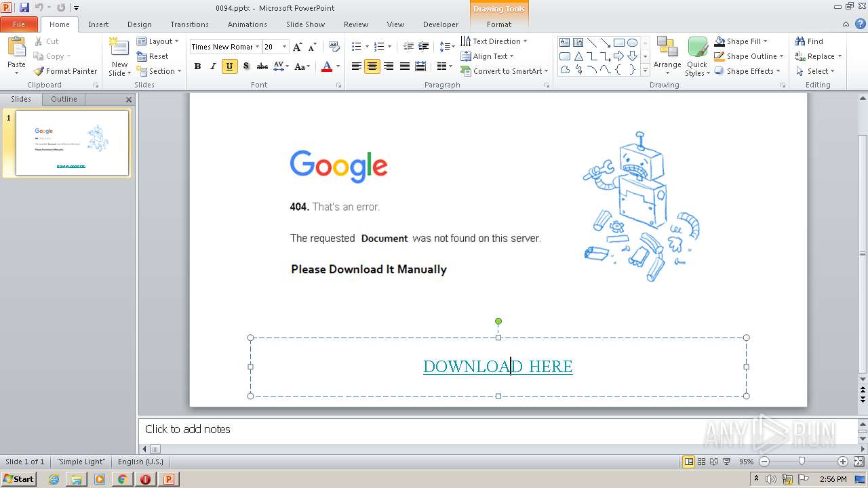Switch to the Outline pane tab
The image size is (868, 488).
(x=64, y=99)
